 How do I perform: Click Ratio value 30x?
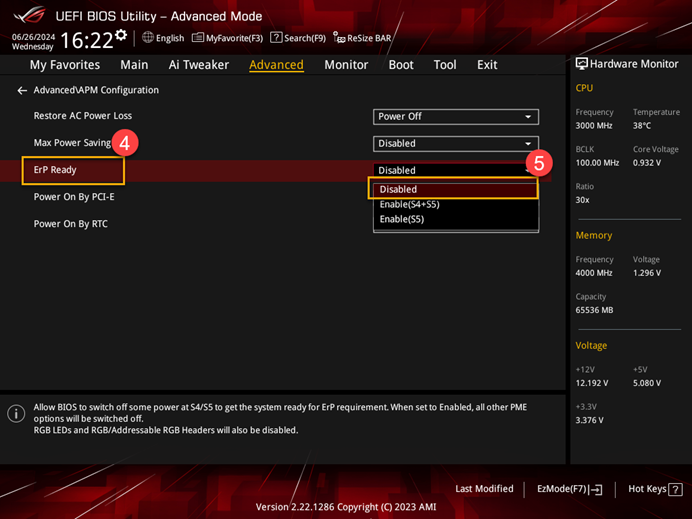pyautogui.click(x=582, y=200)
